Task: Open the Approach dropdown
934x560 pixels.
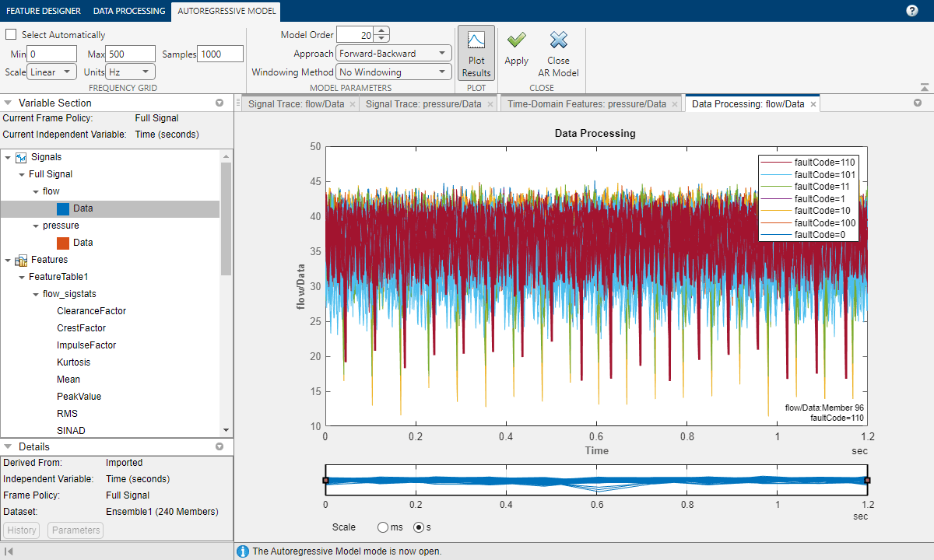Action: tap(394, 54)
